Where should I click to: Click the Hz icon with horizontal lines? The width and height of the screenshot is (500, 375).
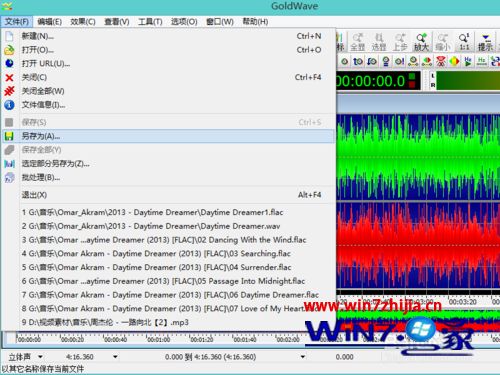pos(482,61)
